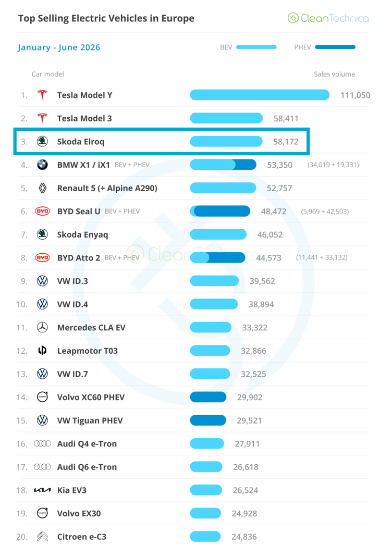This screenshot has height=558, width=392.
Task: Click the BEV light-blue legend swatch
Action: point(256,47)
